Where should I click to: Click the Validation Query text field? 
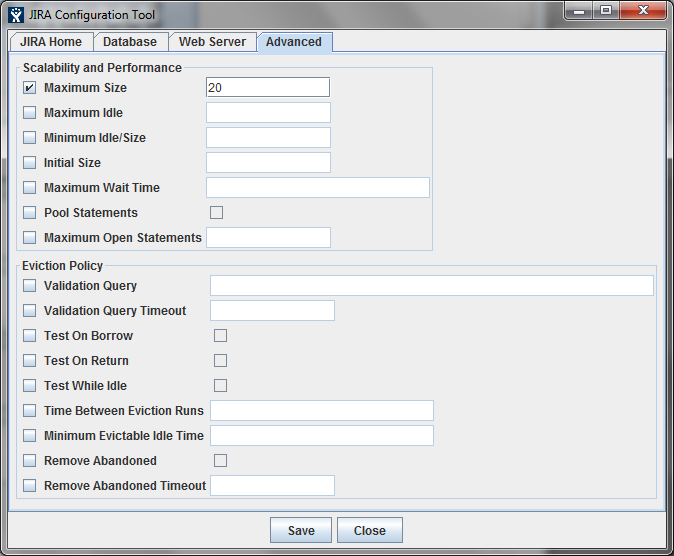click(x=432, y=286)
